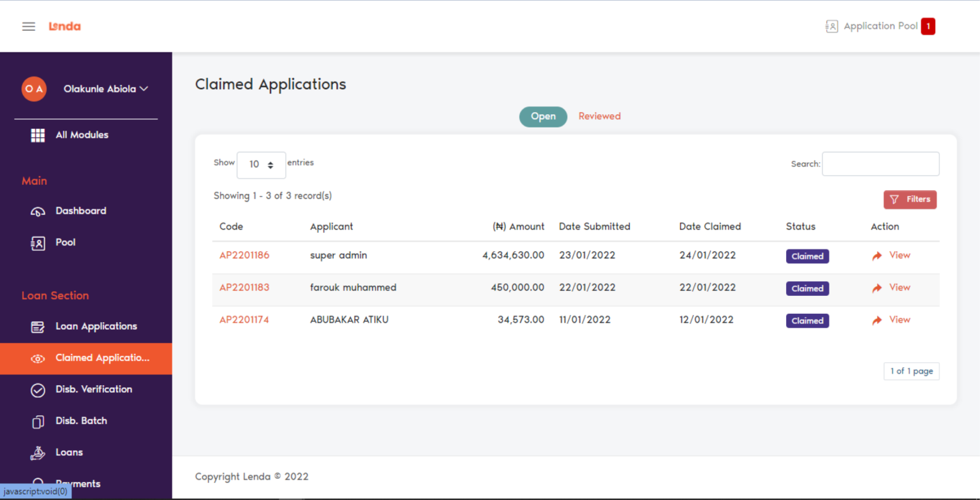
Task: Toggle the Claimed status for ABUBAKAR ATIKU
Action: click(x=807, y=320)
